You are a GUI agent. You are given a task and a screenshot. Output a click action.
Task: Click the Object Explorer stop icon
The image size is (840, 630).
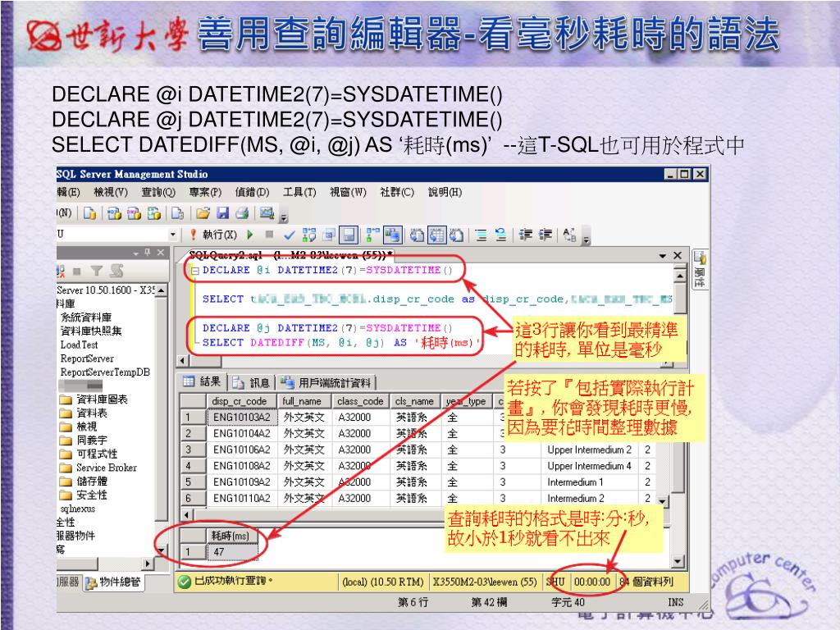(x=77, y=271)
